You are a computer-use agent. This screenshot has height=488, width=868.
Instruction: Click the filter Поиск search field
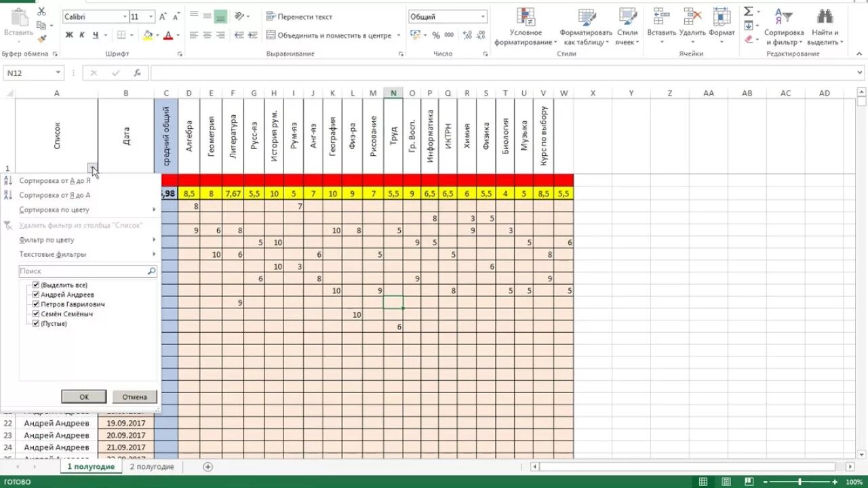pyautogui.click(x=87, y=270)
